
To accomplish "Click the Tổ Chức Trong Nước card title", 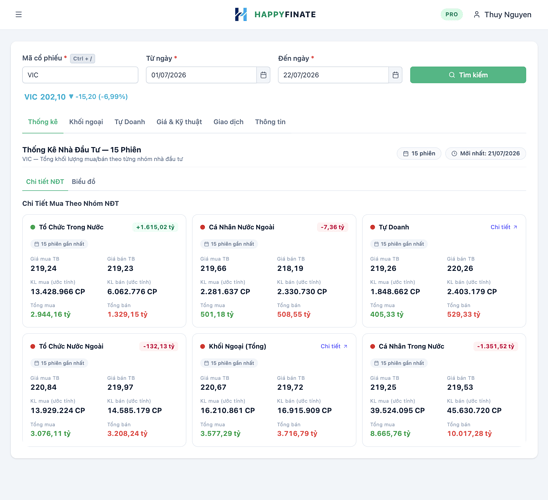I will coord(71,227).
